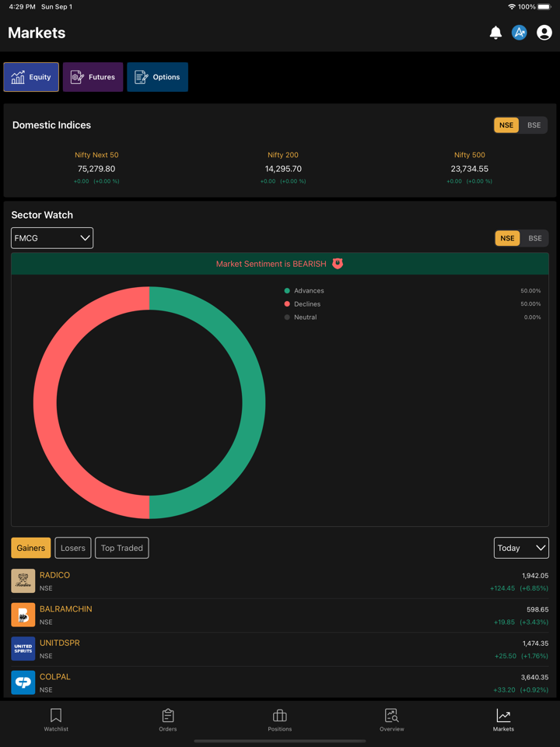Screen dimensions: 560x747
Task: Select the Options tab
Action: click(158, 77)
